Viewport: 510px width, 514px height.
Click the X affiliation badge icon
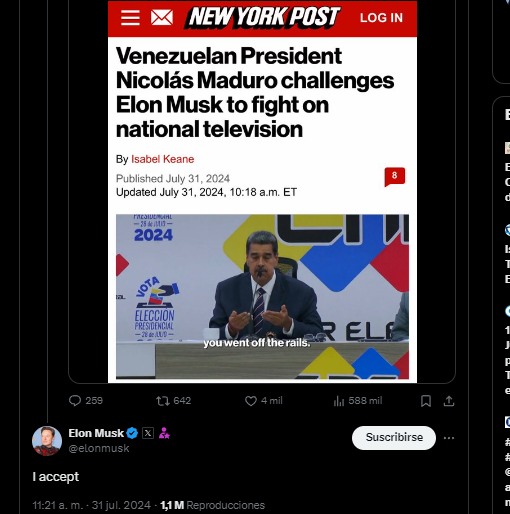click(x=148, y=433)
